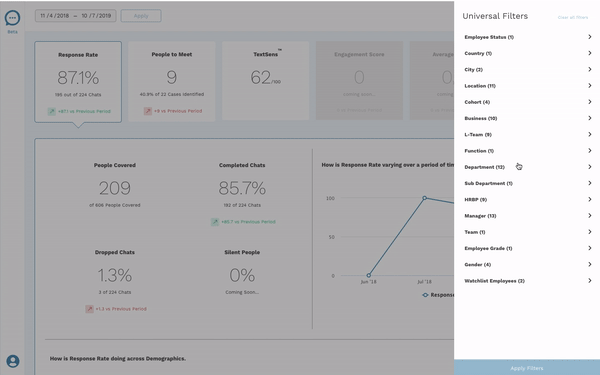Click the red trend arrow under People to Meet
Viewport: 600px width, 375px height.
[148, 111]
